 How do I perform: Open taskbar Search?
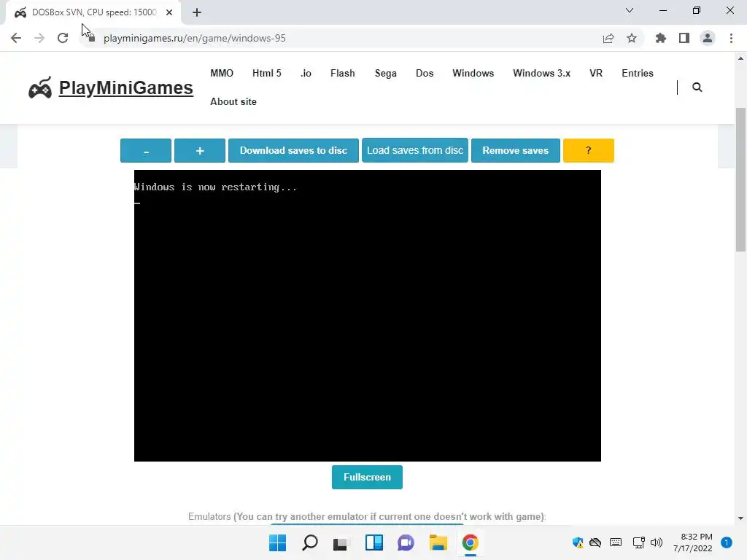(309, 542)
